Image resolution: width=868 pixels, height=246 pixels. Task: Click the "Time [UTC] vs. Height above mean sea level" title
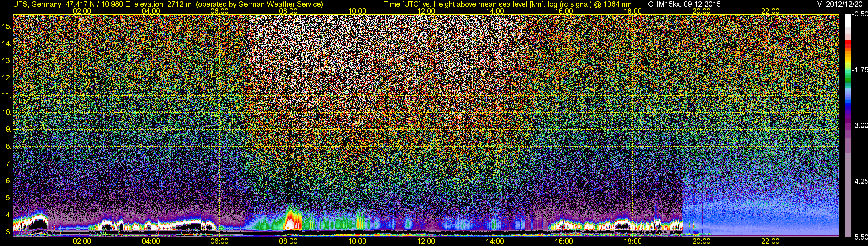(464, 4)
